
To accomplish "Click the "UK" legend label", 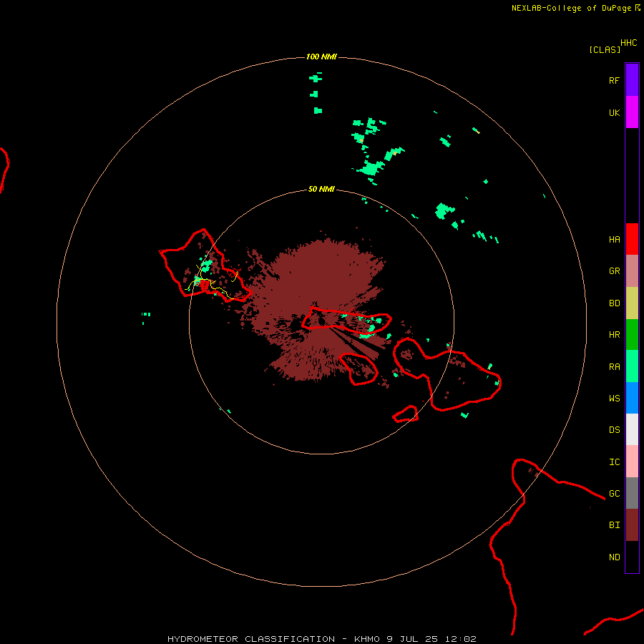I will [x=614, y=112].
